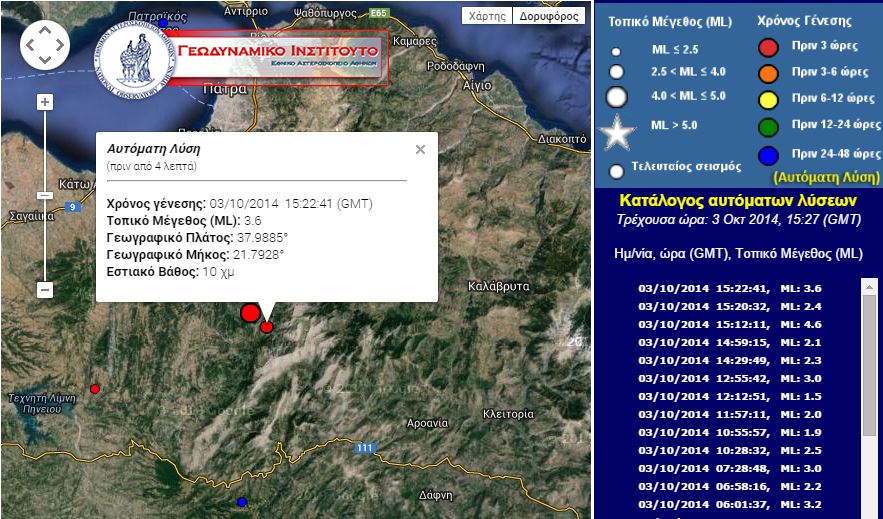Click the map pan control compass

click(x=45, y=44)
